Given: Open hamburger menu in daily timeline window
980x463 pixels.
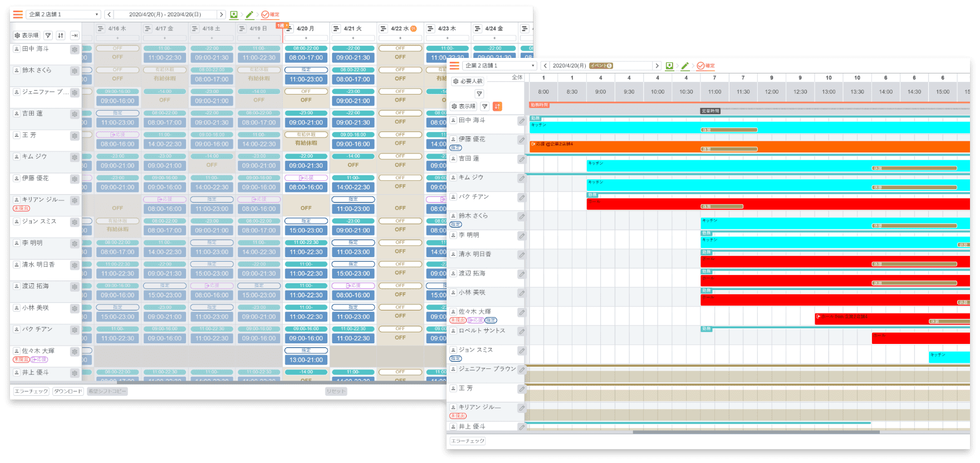Looking at the screenshot, I should 454,66.
